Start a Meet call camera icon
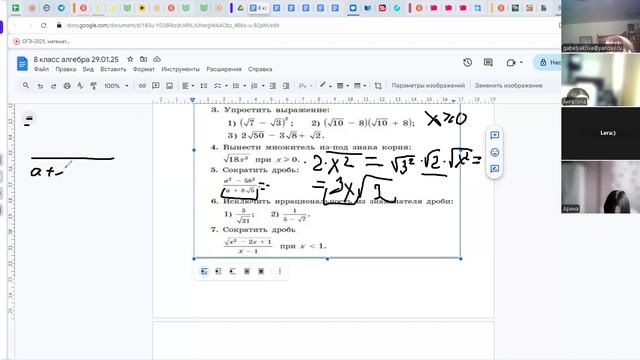The width and height of the screenshot is (640, 360). click(x=511, y=62)
